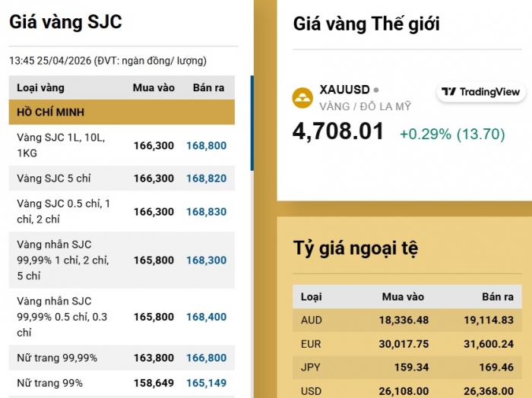This screenshot has width=532, height=398.
Task: Click the USD currency label
Action: point(312,391)
